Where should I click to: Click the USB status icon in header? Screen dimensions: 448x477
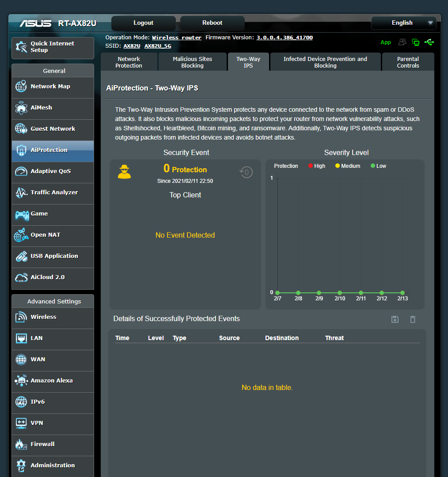point(429,42)
